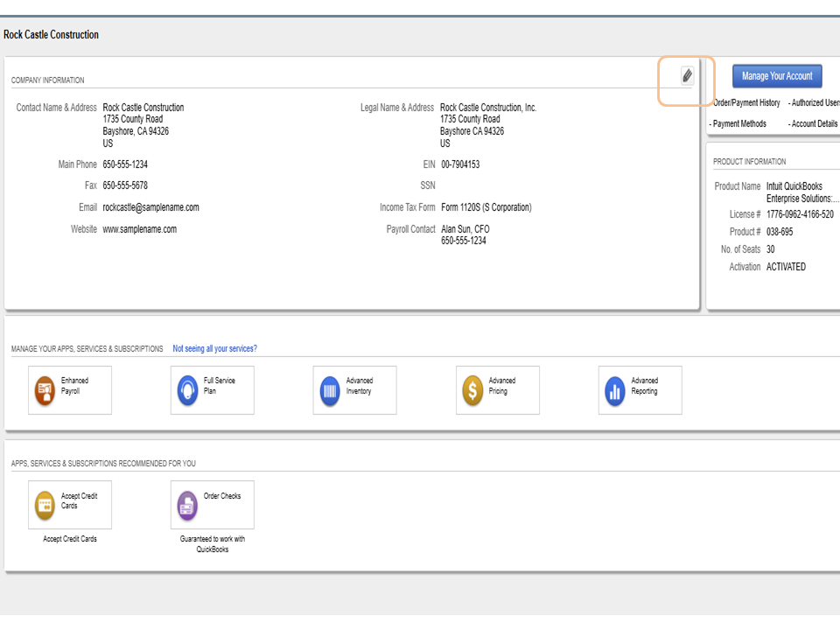Image resolution: width=840 pixels, height=630 pixels.
Task: Open the Advanced Inventory barcode icon
Action: point(330,390)
